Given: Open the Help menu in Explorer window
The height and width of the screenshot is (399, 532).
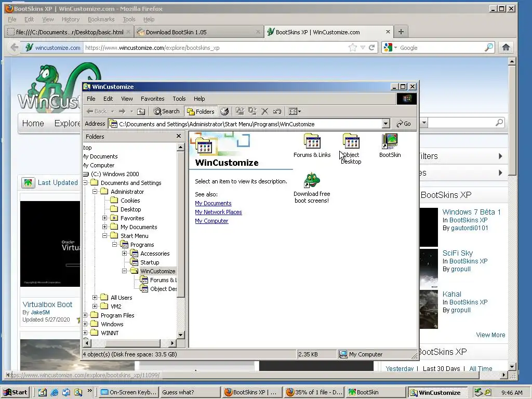Looking at the screenshot, I should (x=199, y=99).
